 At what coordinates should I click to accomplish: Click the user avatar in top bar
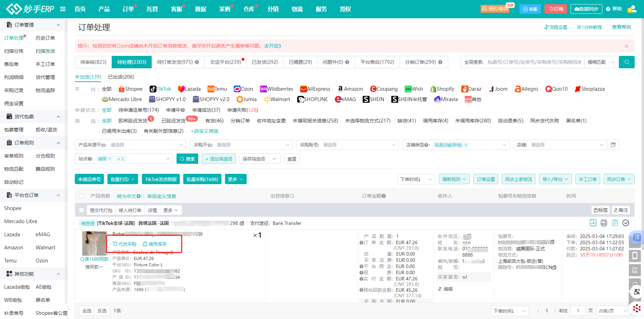pos(632,9)
